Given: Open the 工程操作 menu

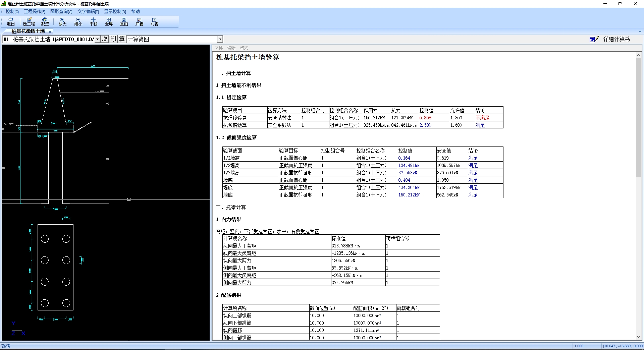Looking at the screenshot, I should click(x=34, y=11).
